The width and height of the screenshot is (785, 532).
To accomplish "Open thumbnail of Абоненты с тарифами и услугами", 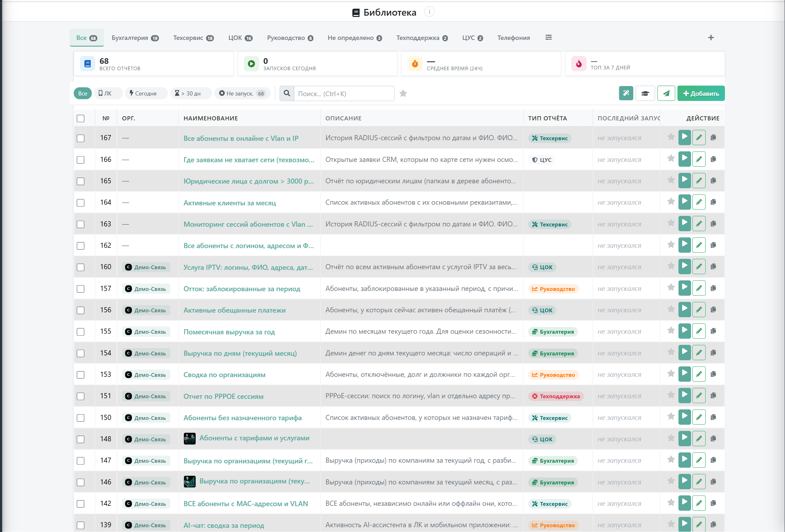I will tap(190, 438).
